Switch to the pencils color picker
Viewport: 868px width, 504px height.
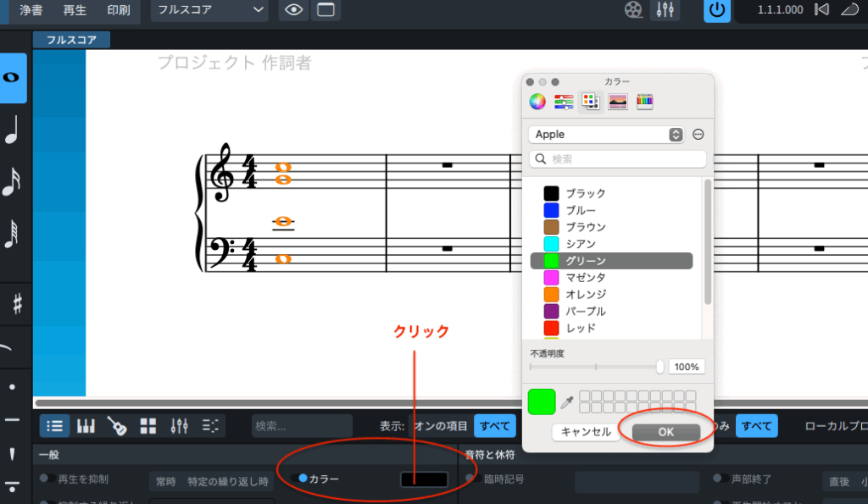click(x=645, y=102)
